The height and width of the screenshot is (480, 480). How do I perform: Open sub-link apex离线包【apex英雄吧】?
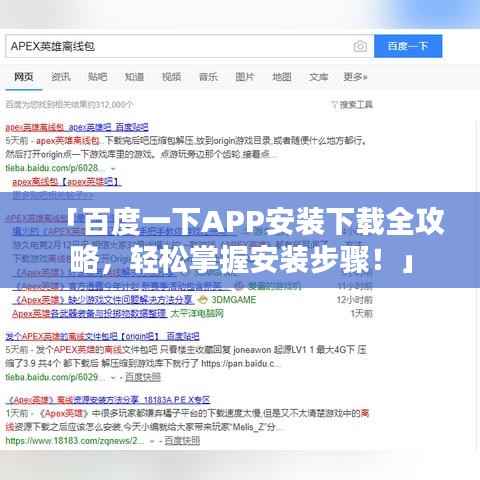point(67,182)
